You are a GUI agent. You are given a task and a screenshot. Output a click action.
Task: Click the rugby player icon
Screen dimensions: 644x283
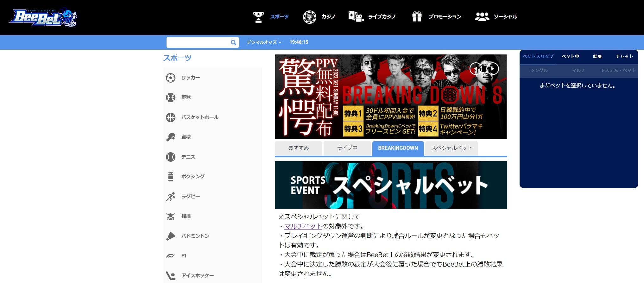171,197
